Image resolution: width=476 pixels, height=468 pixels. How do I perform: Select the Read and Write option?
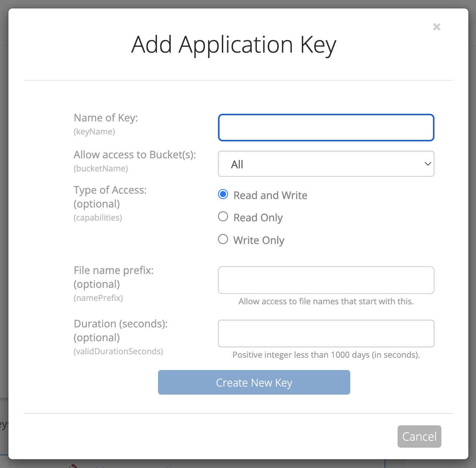(223, 194)
